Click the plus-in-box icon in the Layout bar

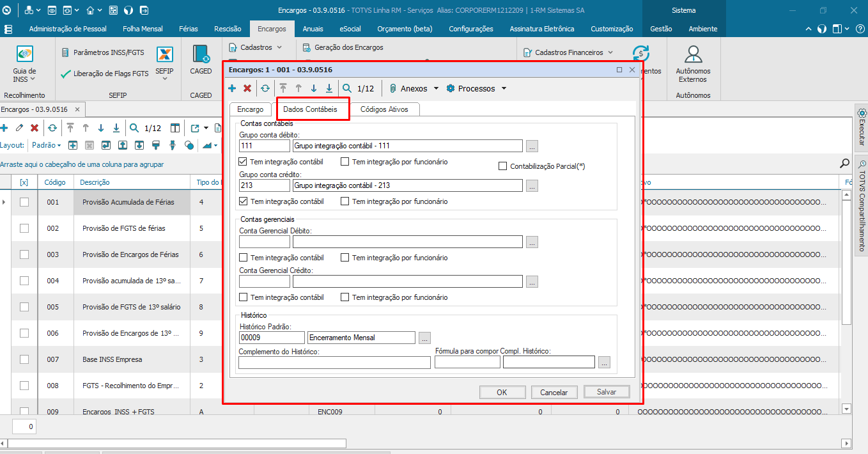click(x=73, y=145)
